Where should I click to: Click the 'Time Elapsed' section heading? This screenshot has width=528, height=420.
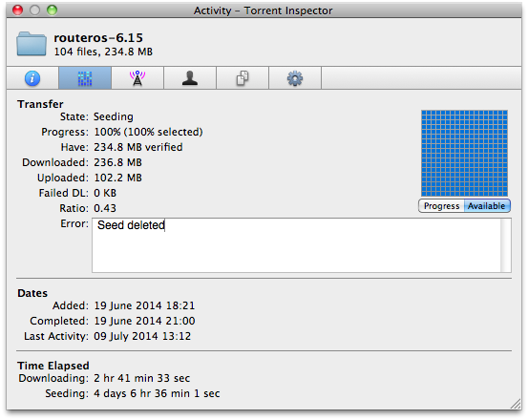coord(53,366)
